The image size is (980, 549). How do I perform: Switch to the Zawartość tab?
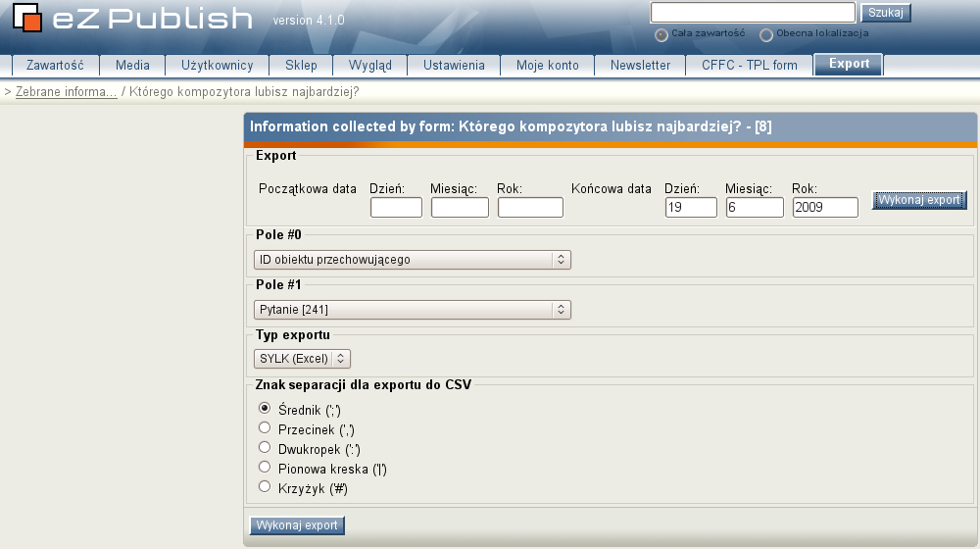(55, 66)
